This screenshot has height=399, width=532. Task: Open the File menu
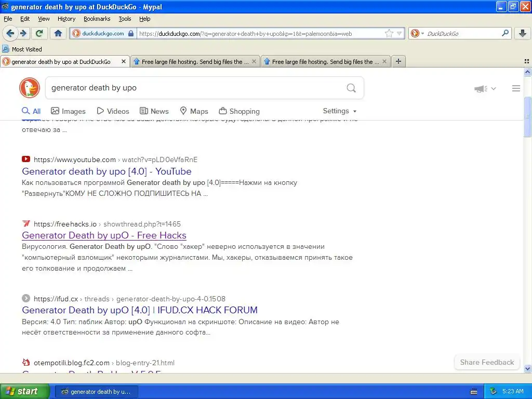click(8, 19)
